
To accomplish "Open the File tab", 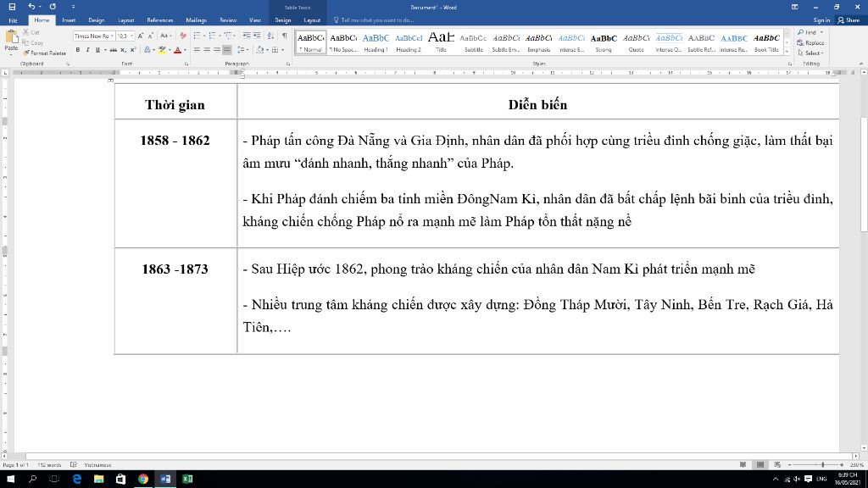I will [13, 20].
